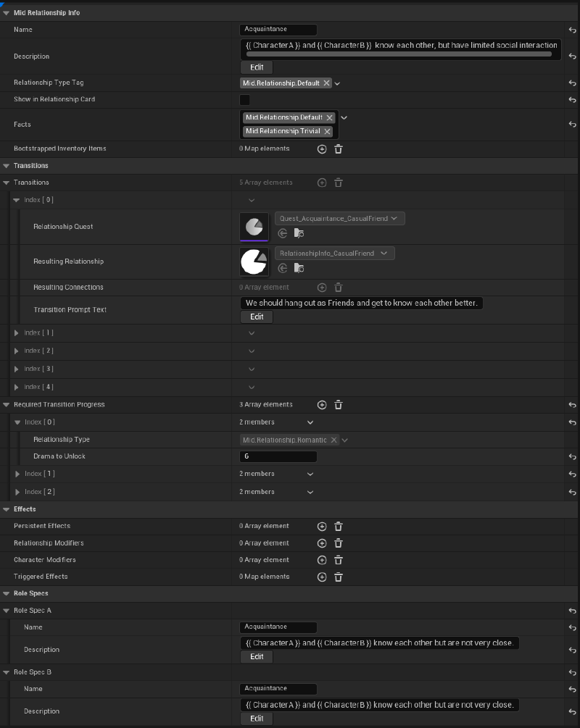Add a new element to the Transitions array

321,183
